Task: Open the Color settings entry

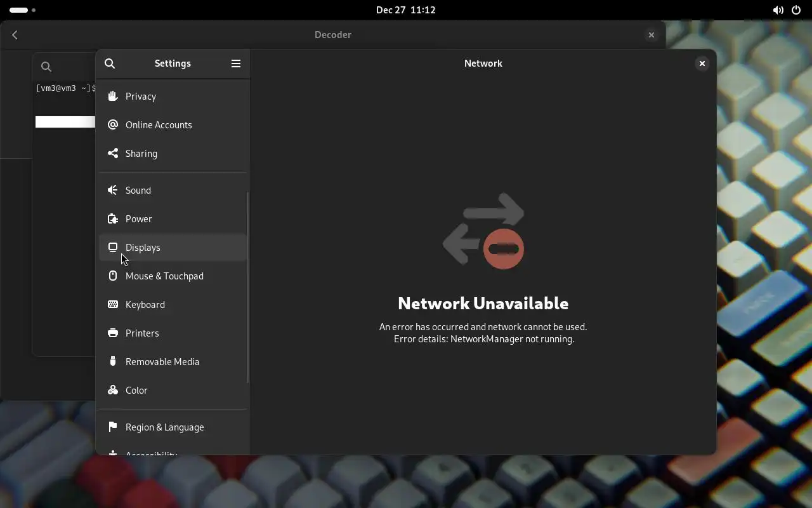Action: (173, 390)
